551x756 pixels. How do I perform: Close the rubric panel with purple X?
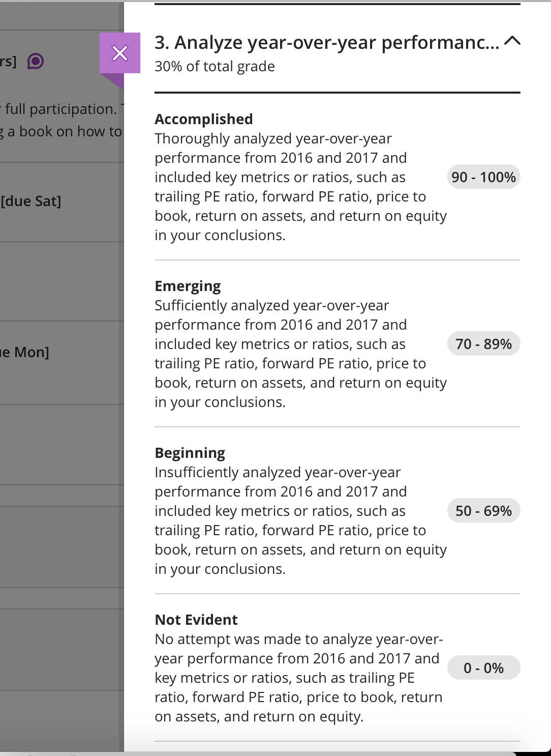[120, 53]
